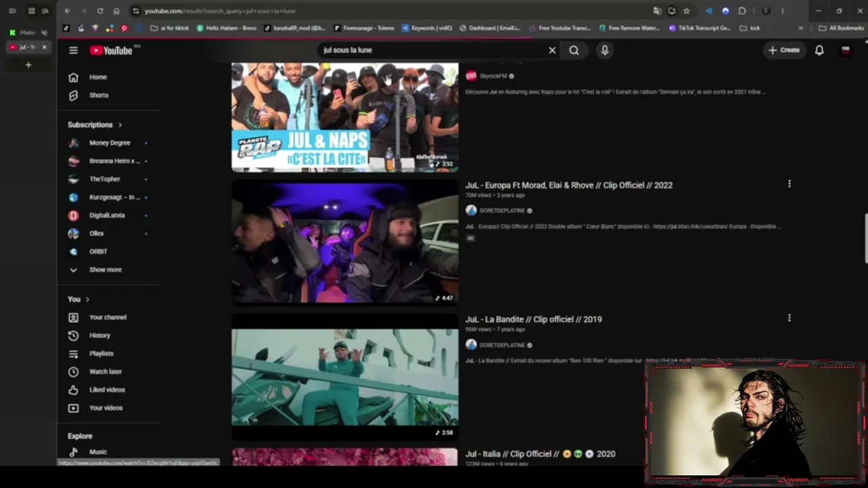The image size is (868, 488).
Task: Open the Ollex channel avatar
Action: click(x=73, y=233)
